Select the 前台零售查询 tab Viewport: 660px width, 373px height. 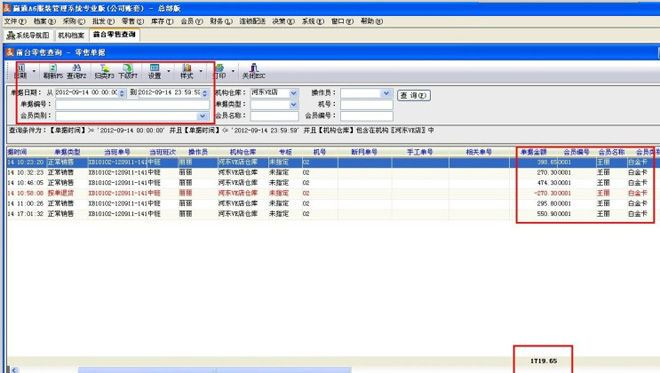(x=114, y=35)
